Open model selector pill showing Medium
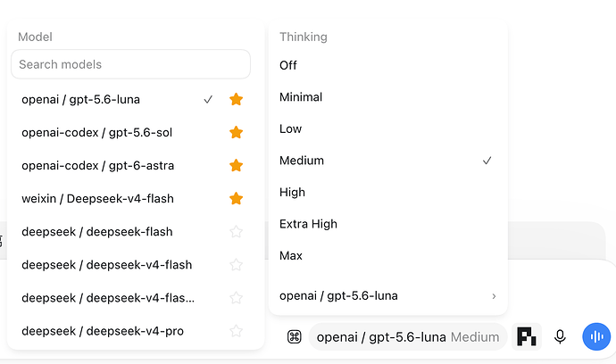Image resolution: width=616 pixels, height=364 pixels. 408,337
